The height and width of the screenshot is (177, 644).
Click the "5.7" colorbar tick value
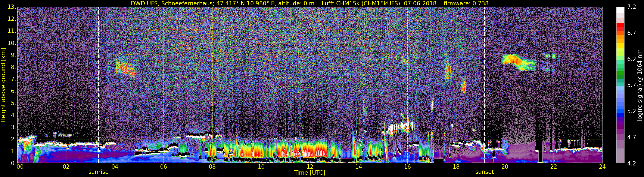tap(632, 85)
